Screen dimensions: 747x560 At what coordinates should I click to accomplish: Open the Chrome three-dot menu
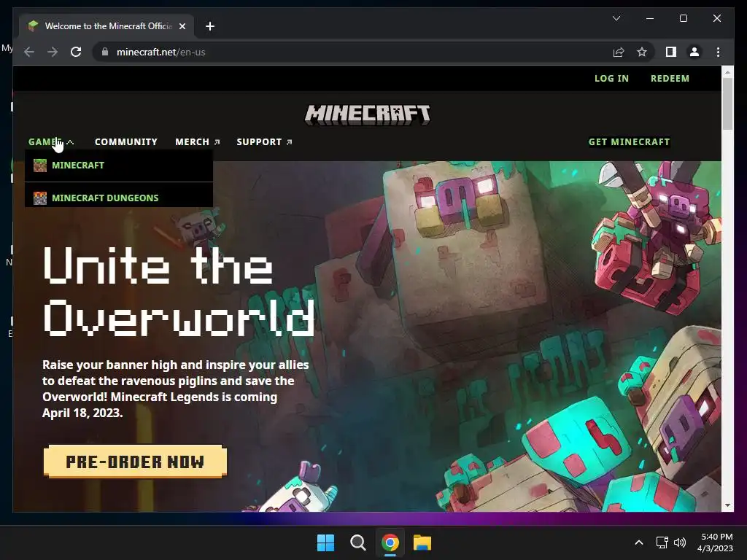point(718,52)
